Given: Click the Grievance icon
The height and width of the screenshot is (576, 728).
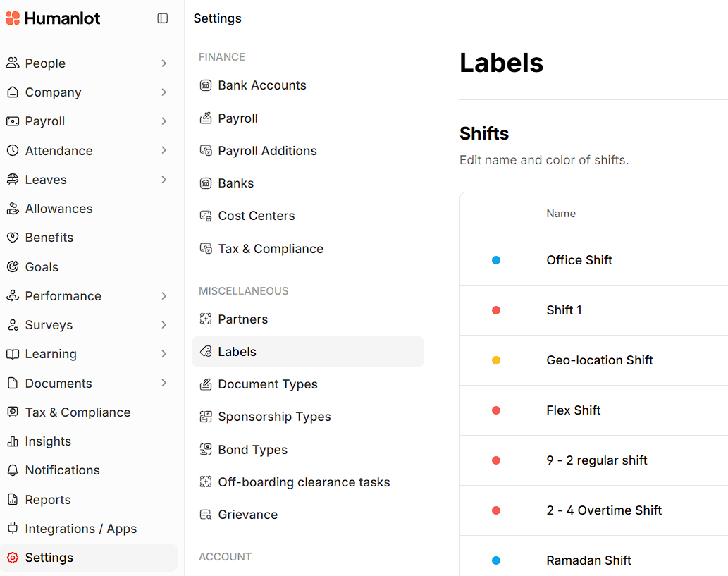Looking at the screenshot, I should pos(206,515).
